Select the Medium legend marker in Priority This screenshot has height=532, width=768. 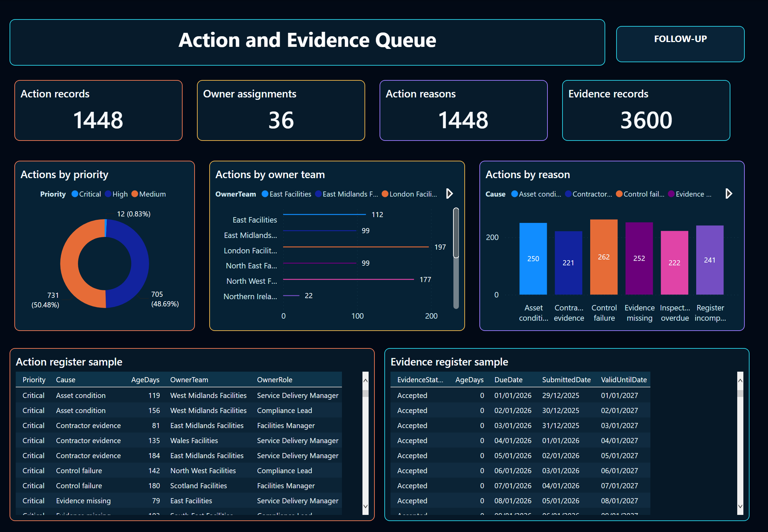click(135, 194)
